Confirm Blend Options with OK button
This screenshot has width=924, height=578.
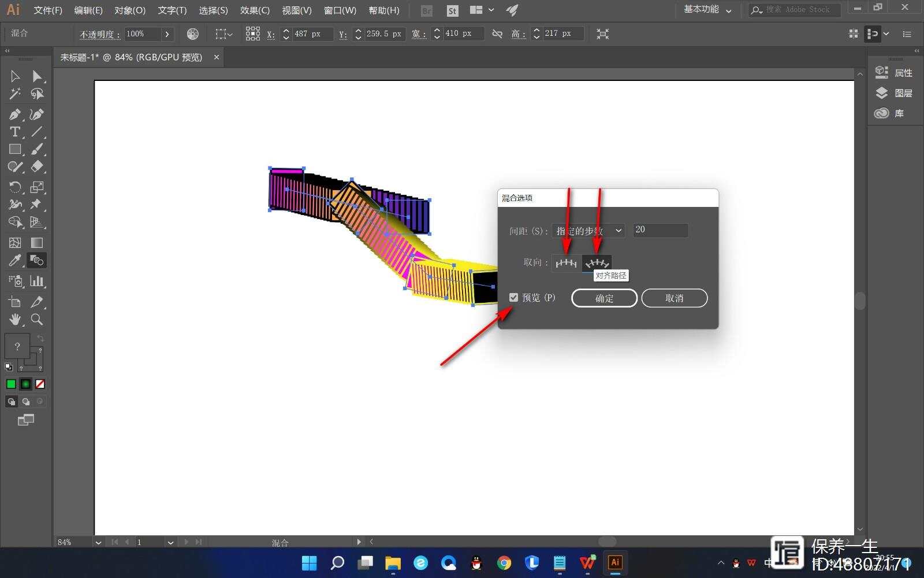coord(604,298)
